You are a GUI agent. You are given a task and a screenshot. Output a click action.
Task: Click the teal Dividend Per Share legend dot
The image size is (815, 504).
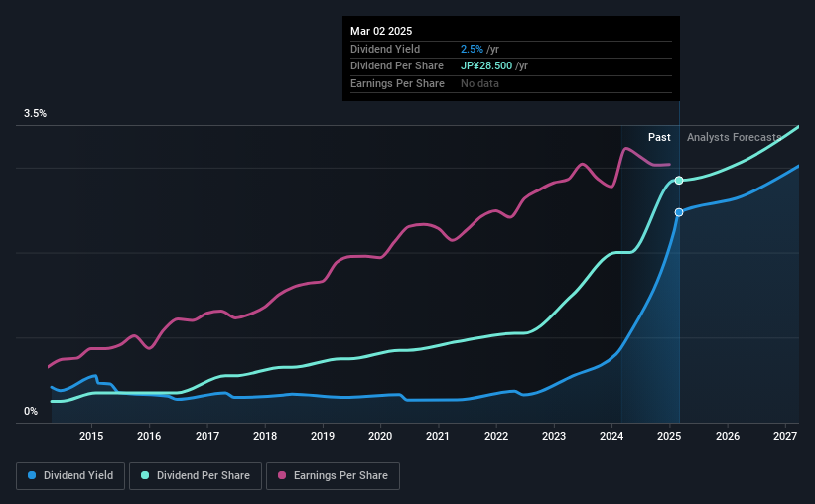145,475
